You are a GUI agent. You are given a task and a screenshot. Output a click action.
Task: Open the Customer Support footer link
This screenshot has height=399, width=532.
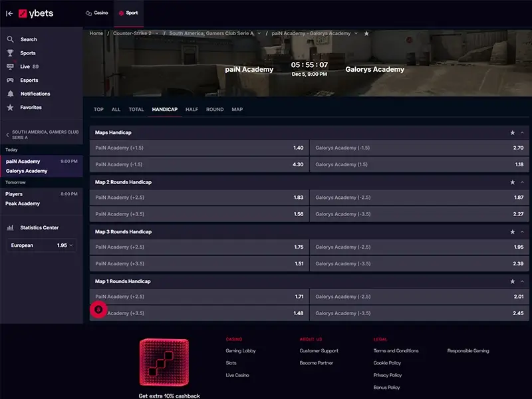tap(319, 351)
